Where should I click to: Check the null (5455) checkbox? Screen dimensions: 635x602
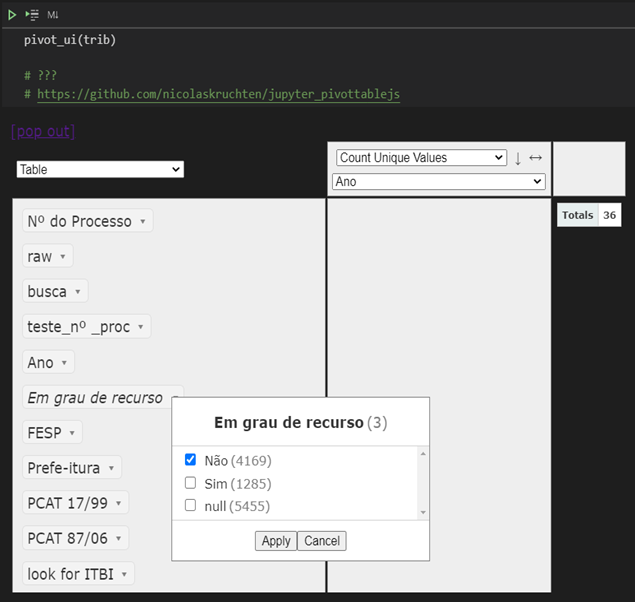point(190,505)
